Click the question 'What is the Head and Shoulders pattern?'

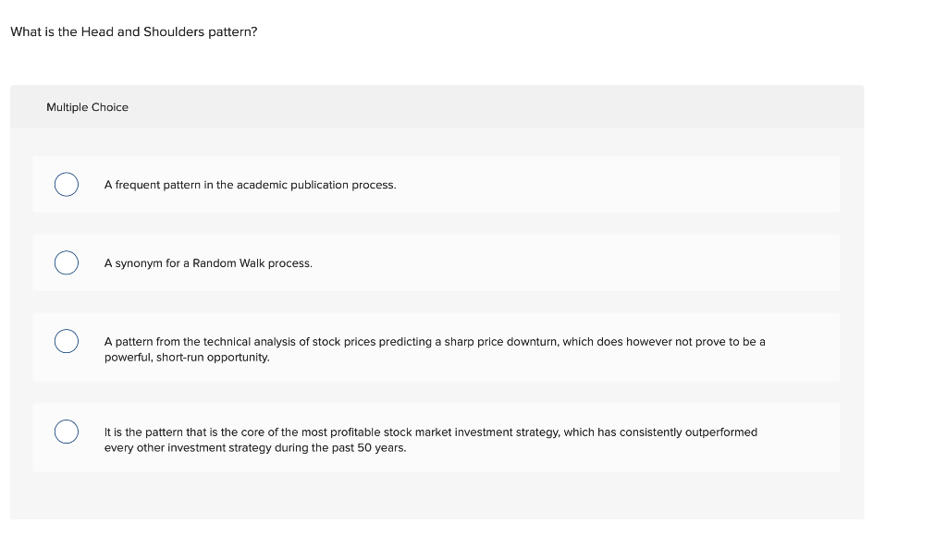click(x=133, y=31)
